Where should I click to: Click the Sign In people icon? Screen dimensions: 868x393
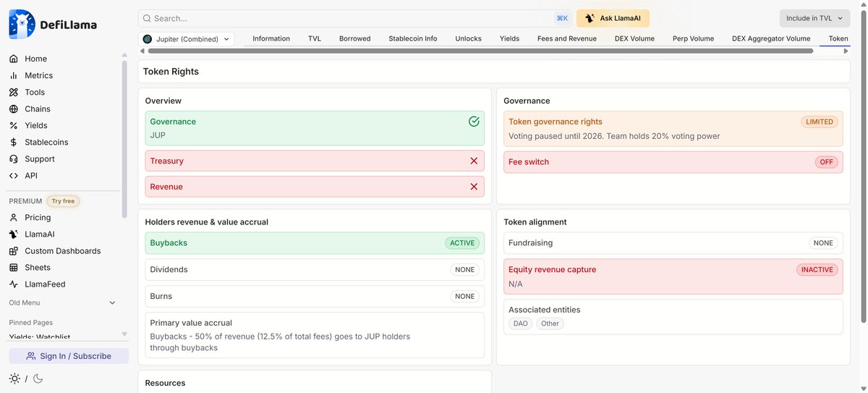[x=31, y=356]
